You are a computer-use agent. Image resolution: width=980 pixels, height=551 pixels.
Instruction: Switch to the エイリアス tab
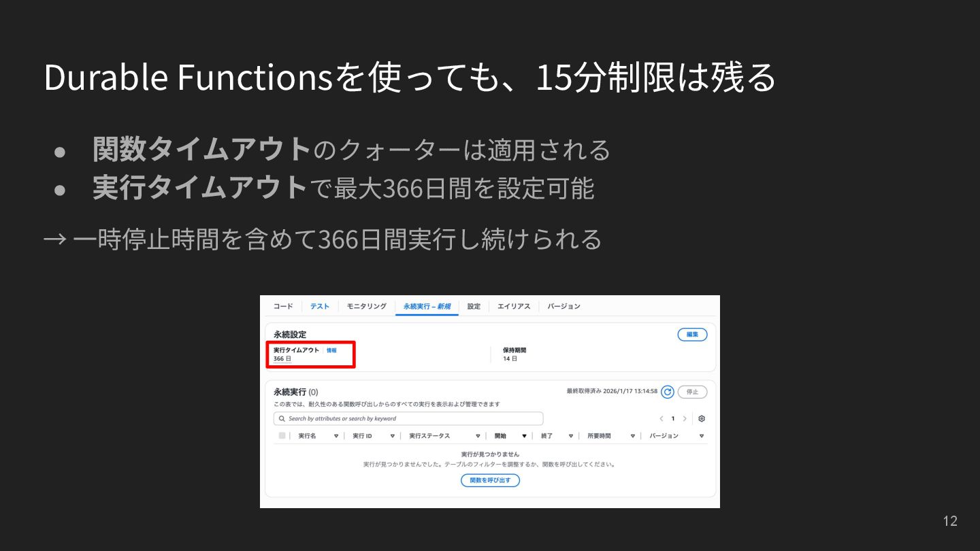514,306
